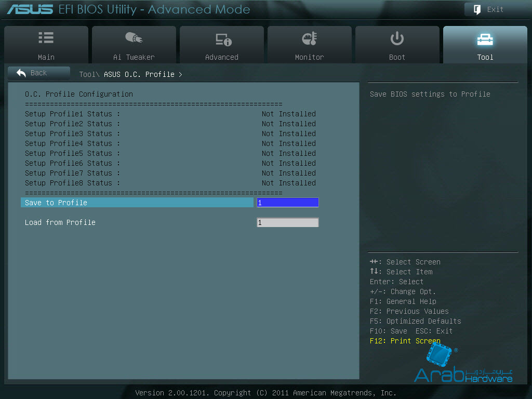The width and height of the screenshot is (532, 399).
Task: Click the Save BIOS settings to Profile help text
Action: pyautogui.click(x=430, y=95)
